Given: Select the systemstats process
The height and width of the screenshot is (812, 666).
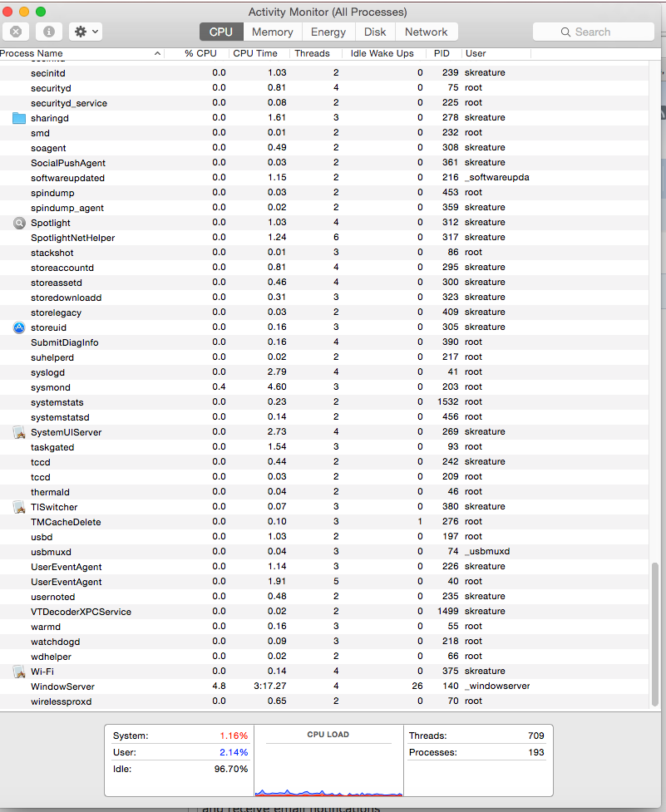Looking at the screenshot, I should [x=324, y=402].
